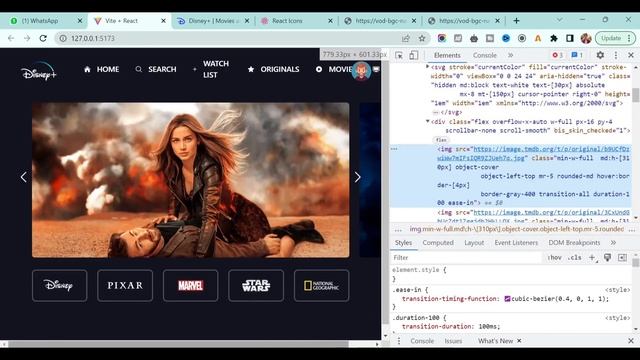Select the Star Wars brand card
This screenshot has height=360, width=640.
pos(256,285)
